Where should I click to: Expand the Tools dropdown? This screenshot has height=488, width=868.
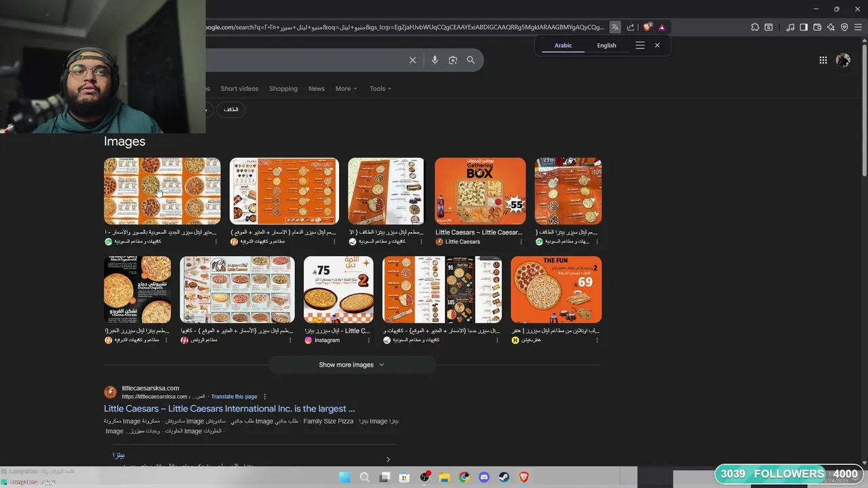pos(380,89)
